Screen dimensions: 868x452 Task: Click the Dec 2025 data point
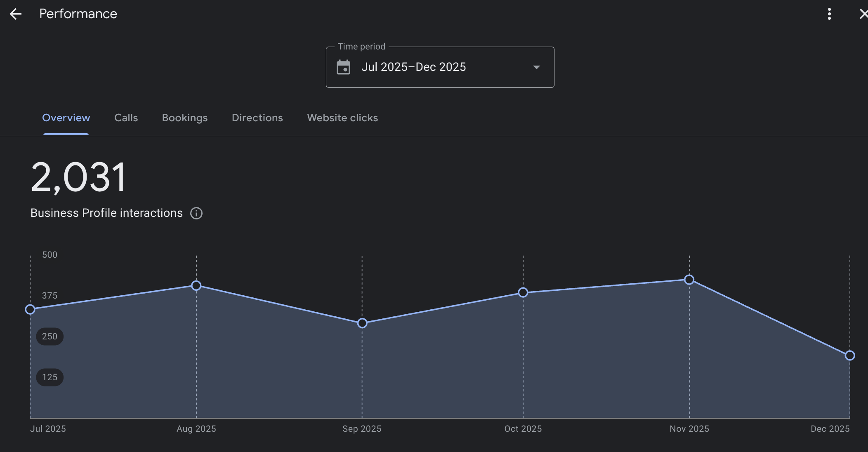849,355
